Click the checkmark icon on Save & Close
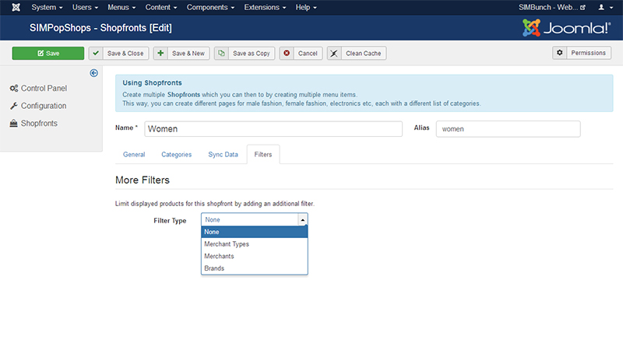This screenshot has width=623, height=364. tap(96, 53)
